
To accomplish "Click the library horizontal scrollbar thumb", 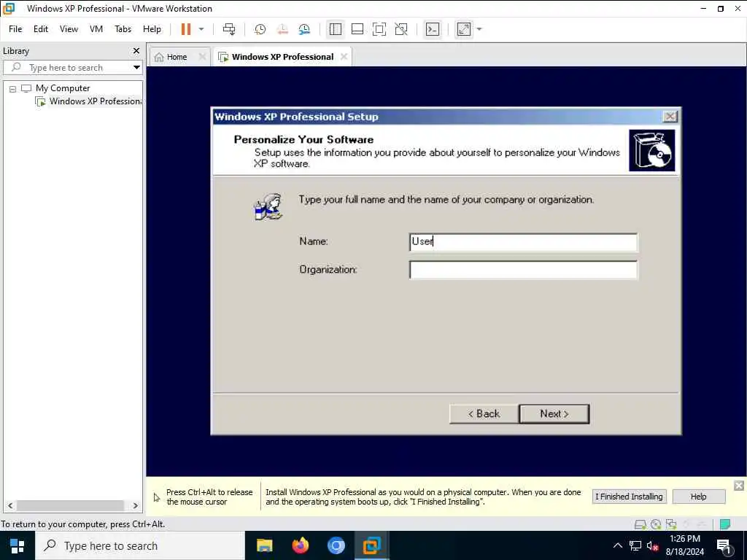I will (71, 505).
